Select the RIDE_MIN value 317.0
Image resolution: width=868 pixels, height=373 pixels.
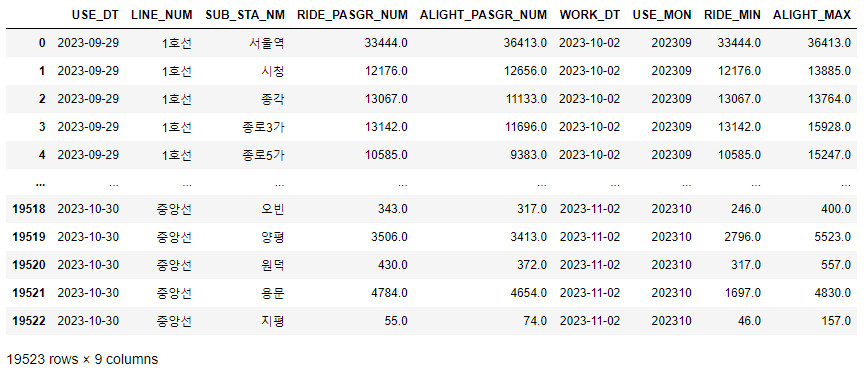[x=745, y=265]
